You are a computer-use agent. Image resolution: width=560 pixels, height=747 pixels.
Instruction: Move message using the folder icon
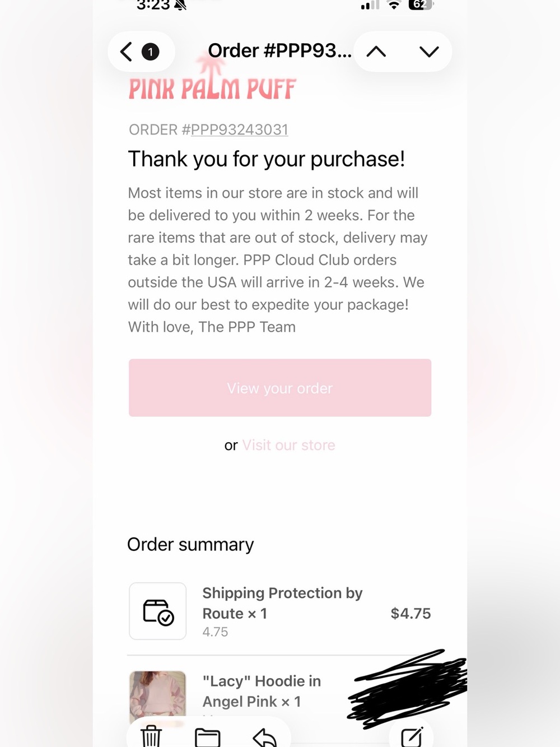207,737
